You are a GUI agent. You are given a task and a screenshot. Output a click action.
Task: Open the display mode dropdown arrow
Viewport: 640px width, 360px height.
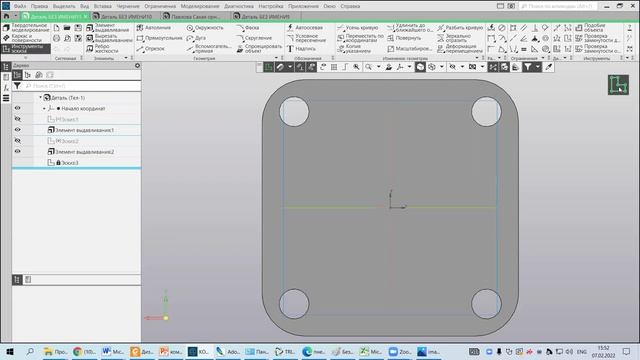point(442,67)
